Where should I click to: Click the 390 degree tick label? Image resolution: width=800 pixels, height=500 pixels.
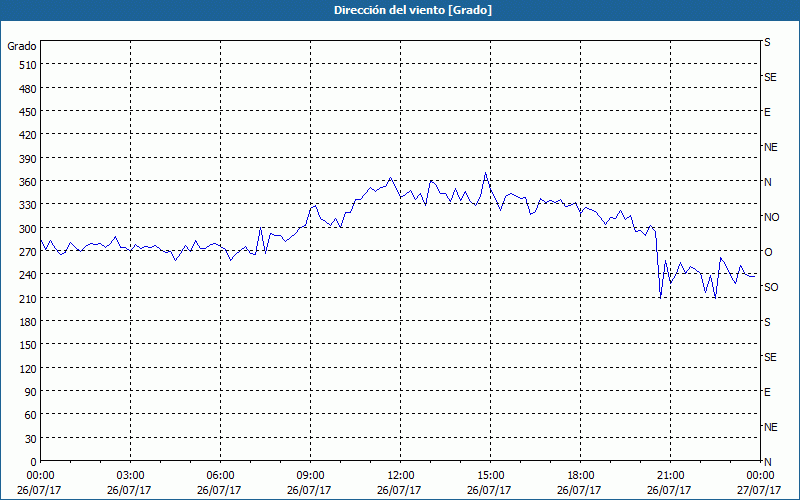(28, 159)
